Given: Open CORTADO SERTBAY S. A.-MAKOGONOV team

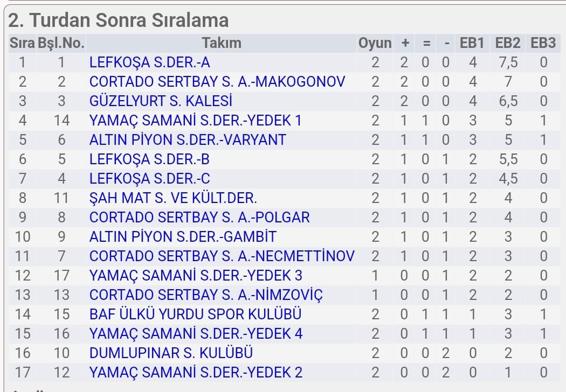Looking at the screenshot, I should [x=217, y=82].
